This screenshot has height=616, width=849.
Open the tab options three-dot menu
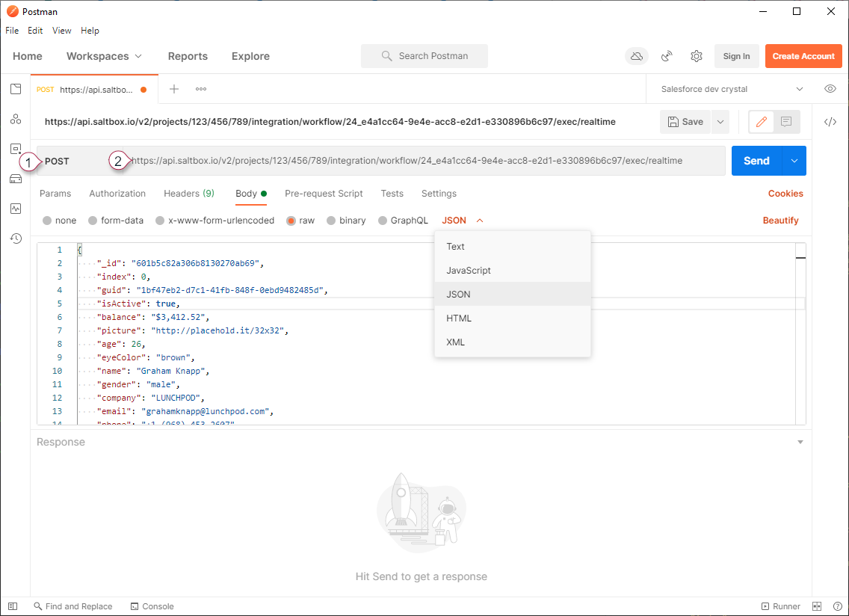coord(201,89)
